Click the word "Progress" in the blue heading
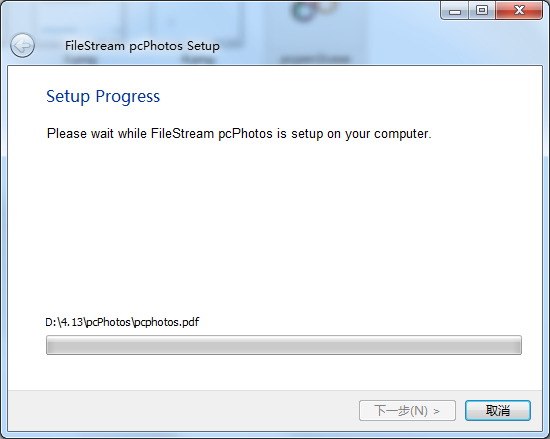 coord(128,97)
